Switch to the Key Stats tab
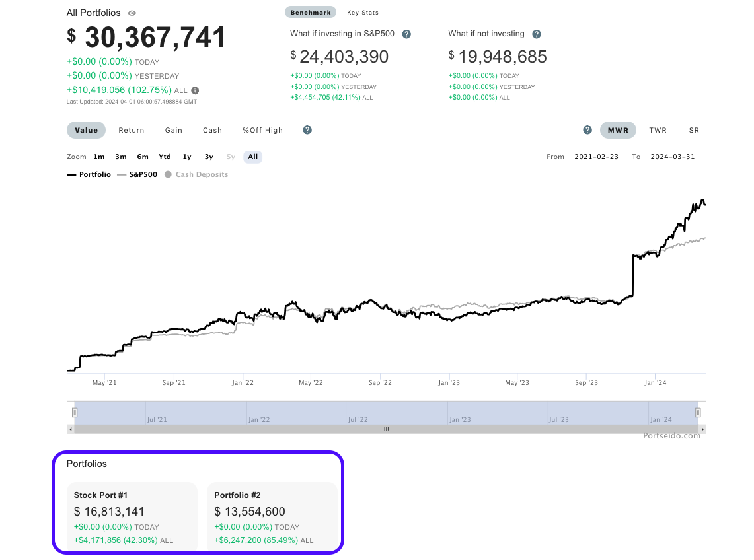754x560 pixels. point(363,13)
